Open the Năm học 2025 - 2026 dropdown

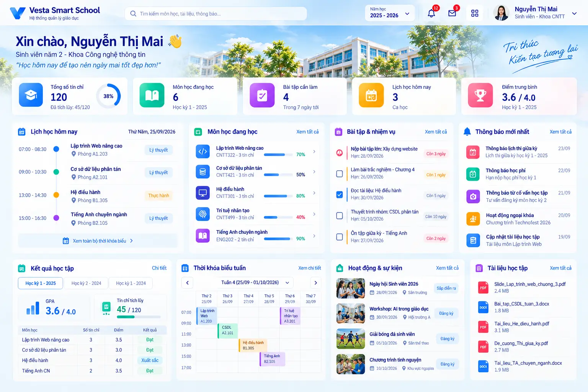coord(390,13)
